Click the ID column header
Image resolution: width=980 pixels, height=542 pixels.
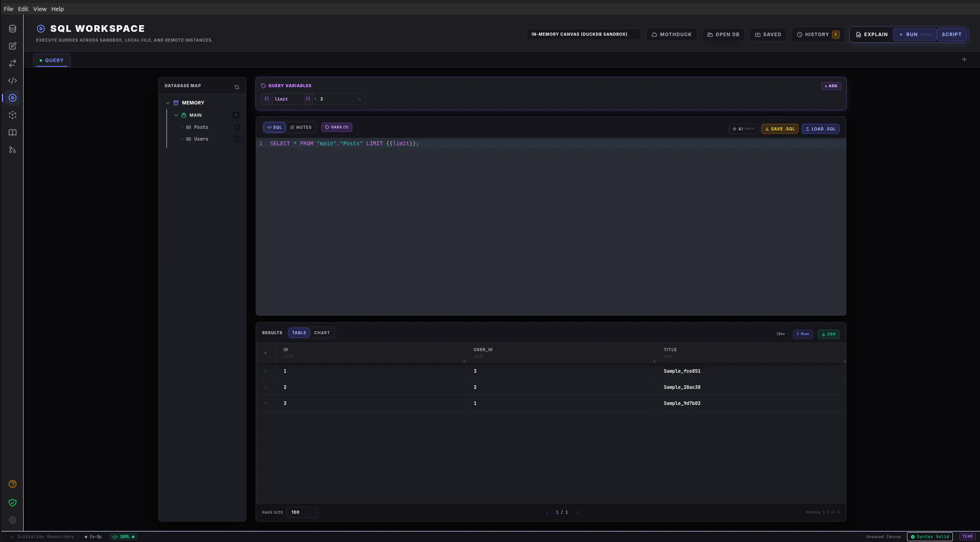point(371,353)
